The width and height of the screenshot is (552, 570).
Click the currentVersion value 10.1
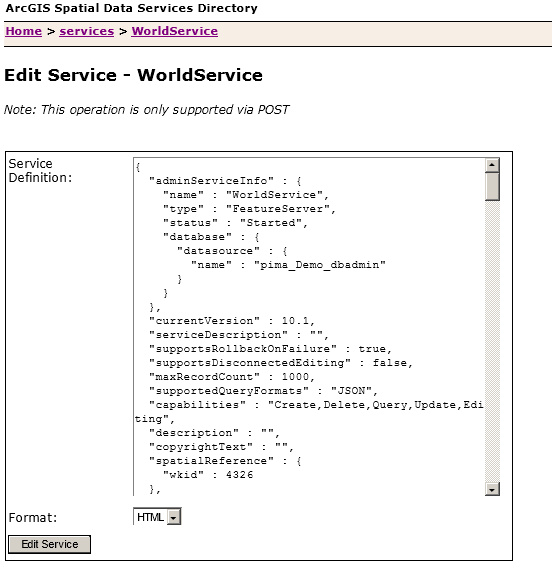pyautogui.click(x=295, y=321)
